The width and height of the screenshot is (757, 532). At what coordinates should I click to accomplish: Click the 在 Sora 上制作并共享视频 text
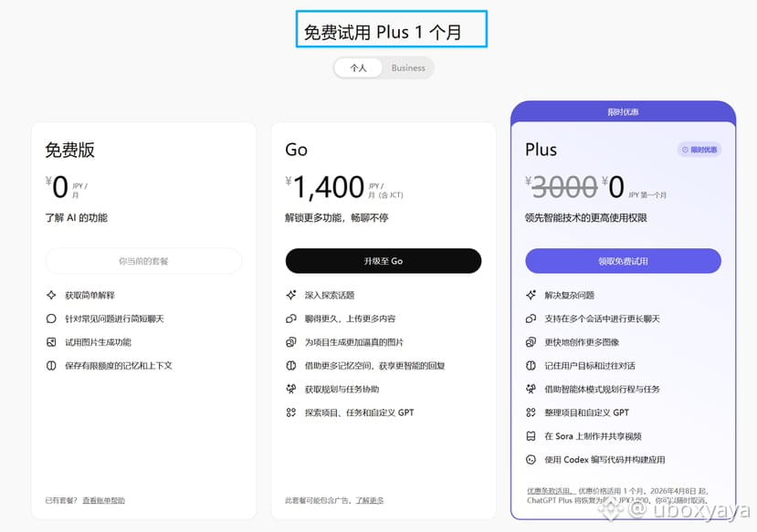click(593, 436)
